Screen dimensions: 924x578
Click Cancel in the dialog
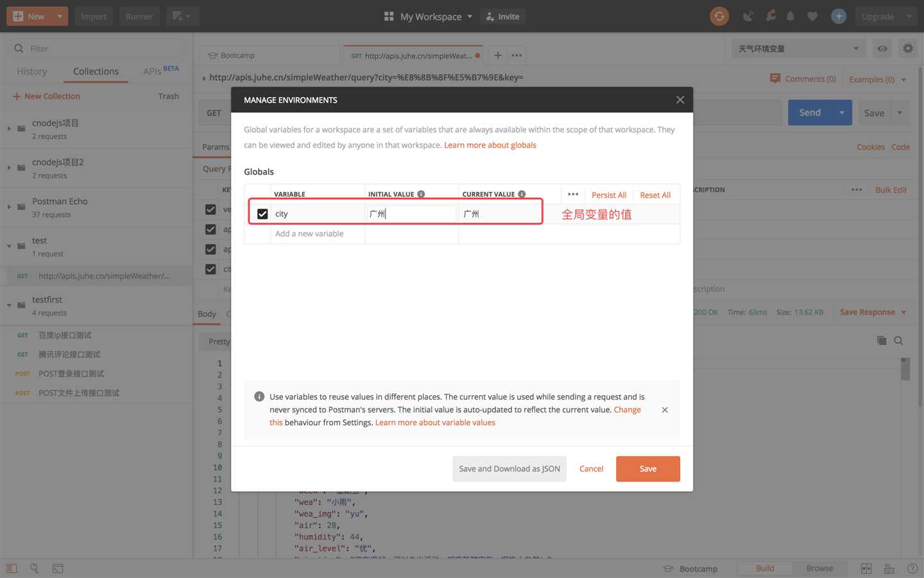click(x=591, y=469)
